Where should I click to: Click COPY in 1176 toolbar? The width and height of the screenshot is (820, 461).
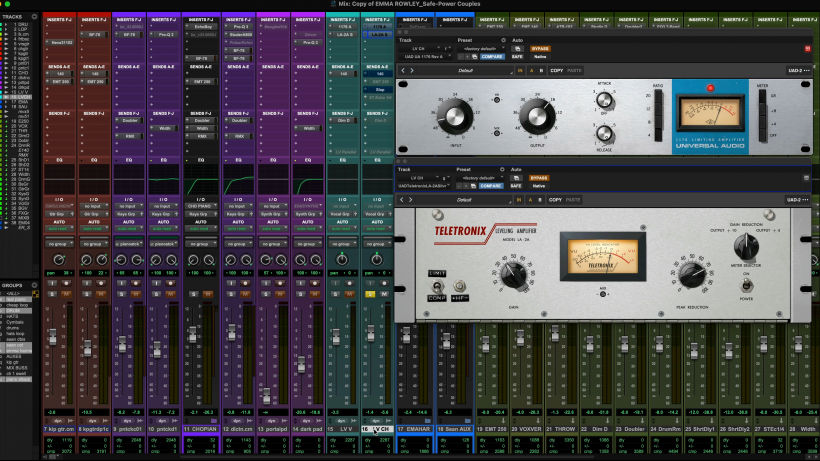coord(556,71)
